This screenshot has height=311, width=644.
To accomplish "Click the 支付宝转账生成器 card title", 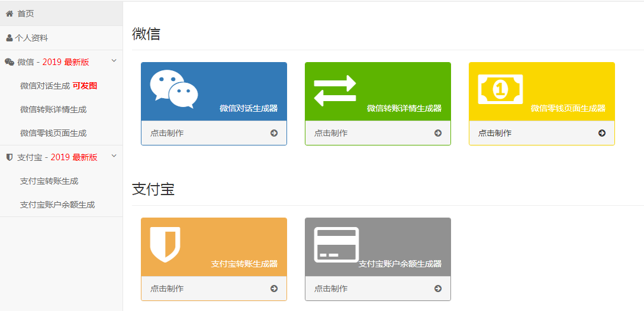I will tap(244, 264).
